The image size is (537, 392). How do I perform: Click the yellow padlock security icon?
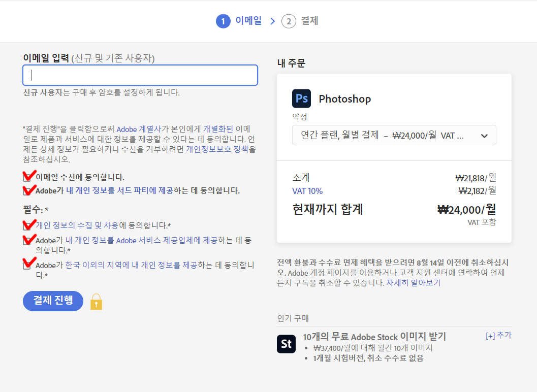coord(96,302)
